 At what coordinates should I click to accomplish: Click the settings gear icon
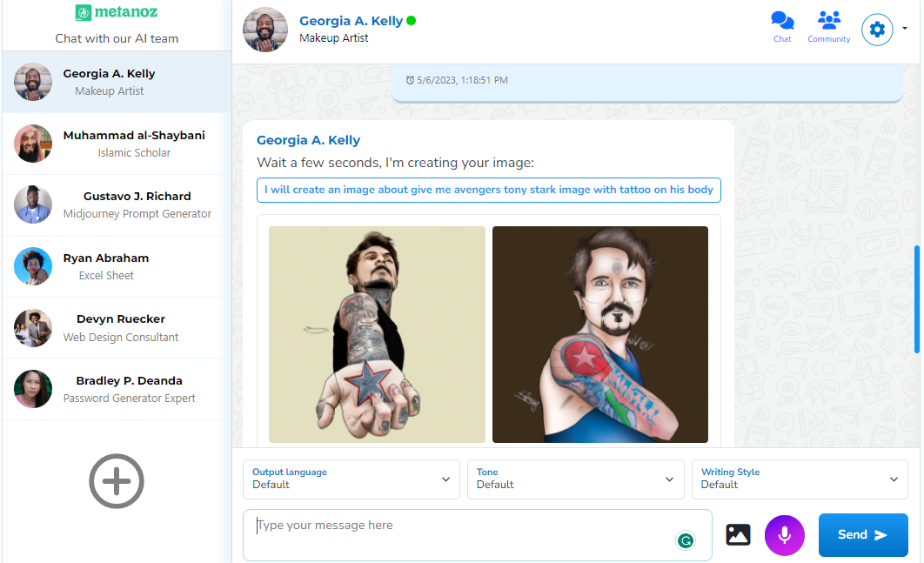point(877,30)
